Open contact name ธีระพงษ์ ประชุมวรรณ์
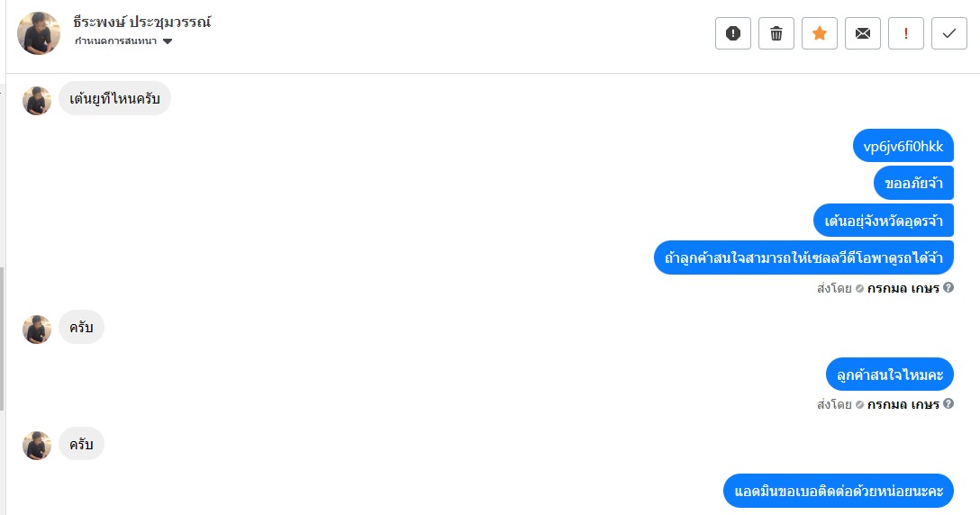 (142, 22)
